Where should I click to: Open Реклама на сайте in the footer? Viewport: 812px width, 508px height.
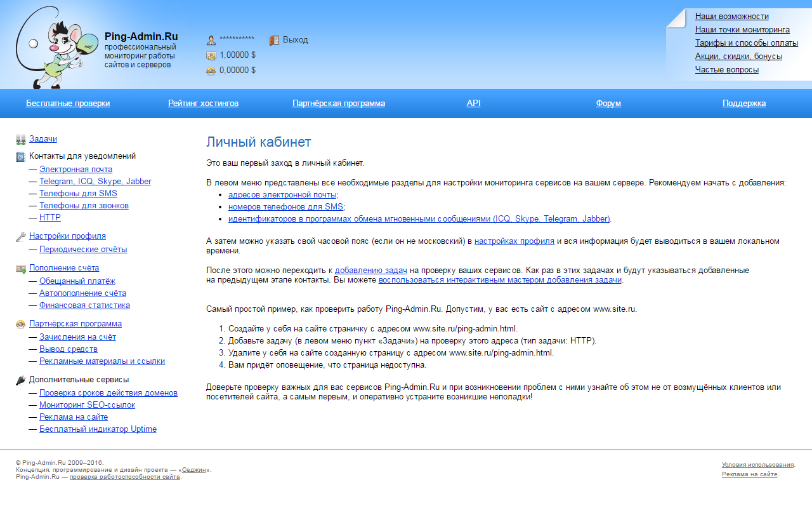[x=750, y=474]
